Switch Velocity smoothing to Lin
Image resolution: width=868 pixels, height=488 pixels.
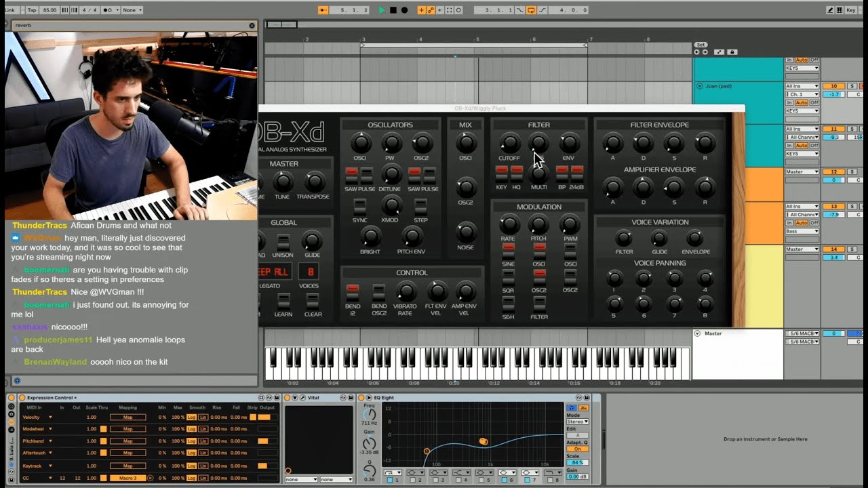click(x=203, y=418)
